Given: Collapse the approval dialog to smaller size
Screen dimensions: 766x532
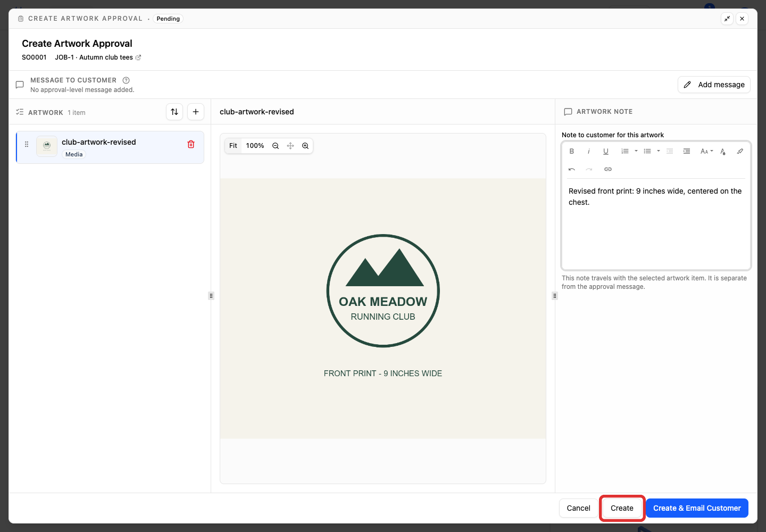Looking at the screenshot, I should tap(727, 19).
